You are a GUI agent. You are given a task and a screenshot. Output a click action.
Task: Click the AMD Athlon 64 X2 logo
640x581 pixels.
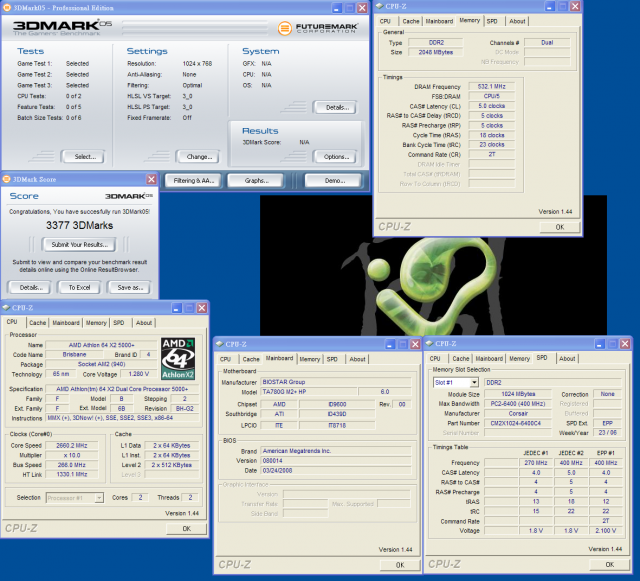(x=178, y=358)
